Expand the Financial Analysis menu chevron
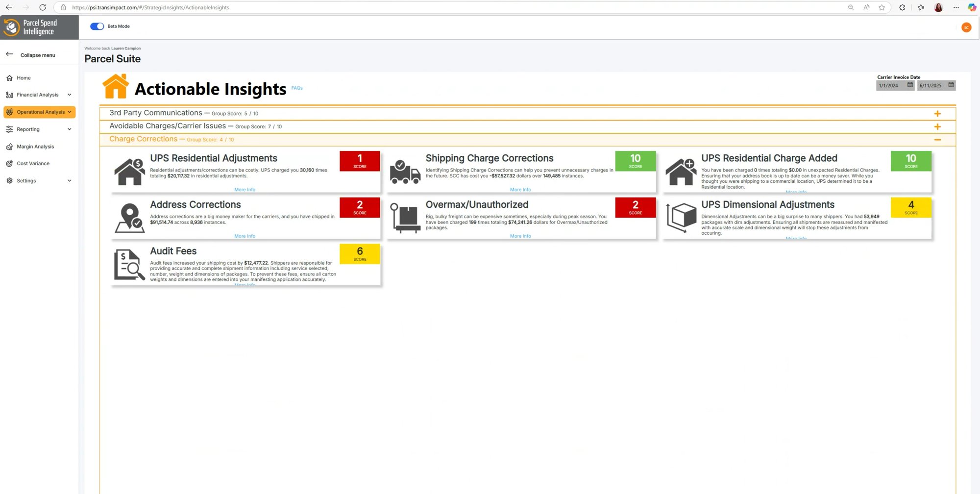980x494 pixels. pos(70,95)
